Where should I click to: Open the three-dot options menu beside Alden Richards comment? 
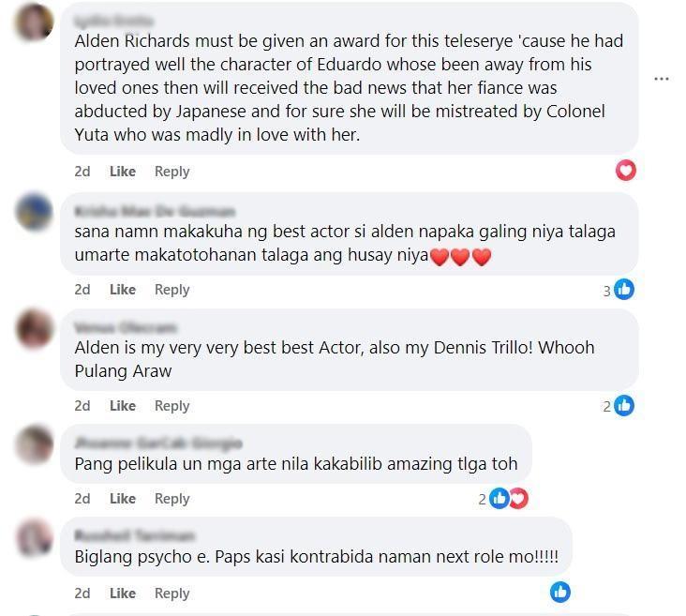pyautogui.click(x=661, y=79)
